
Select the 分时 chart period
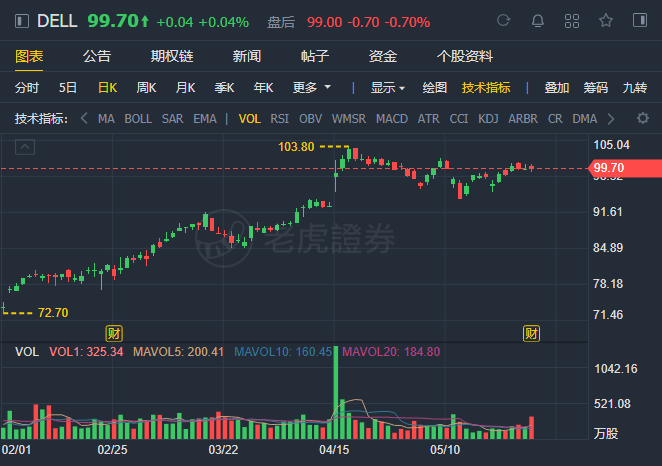[x=27, y=88]
